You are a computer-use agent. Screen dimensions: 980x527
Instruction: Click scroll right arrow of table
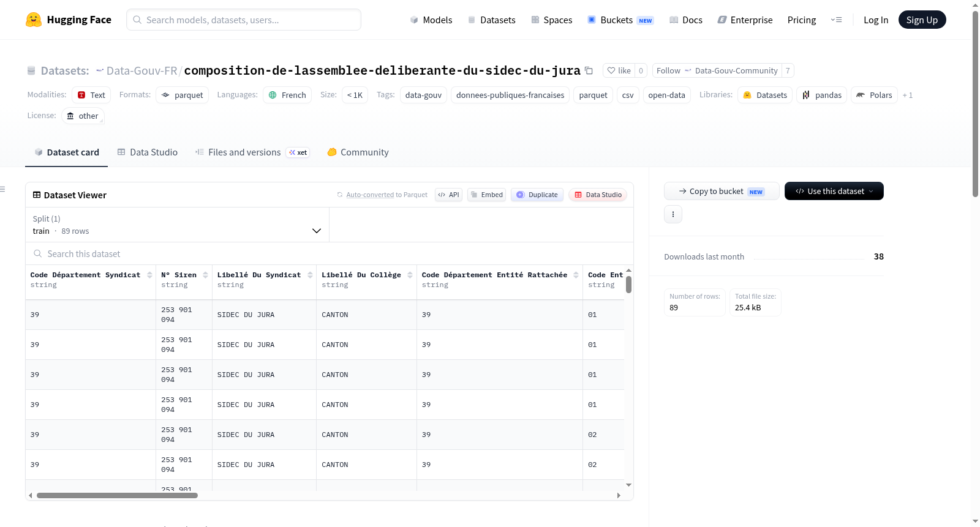coord(619,496)
